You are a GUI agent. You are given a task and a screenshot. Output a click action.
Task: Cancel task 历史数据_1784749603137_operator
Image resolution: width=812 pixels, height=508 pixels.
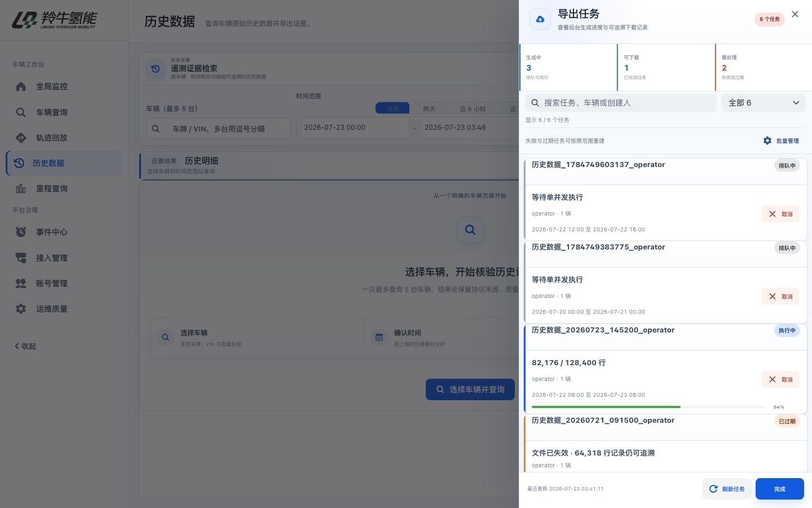(x=780, y=214)
